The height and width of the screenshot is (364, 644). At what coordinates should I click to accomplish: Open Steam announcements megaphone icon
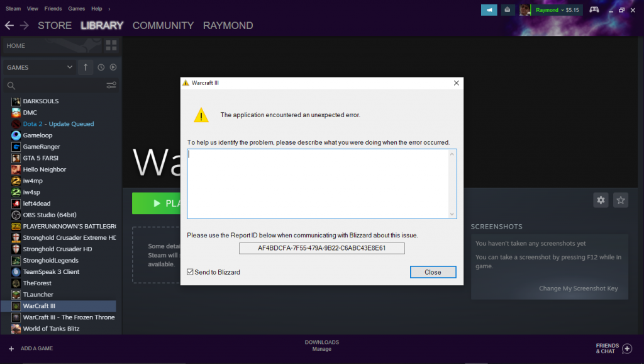tap(489, 10)
